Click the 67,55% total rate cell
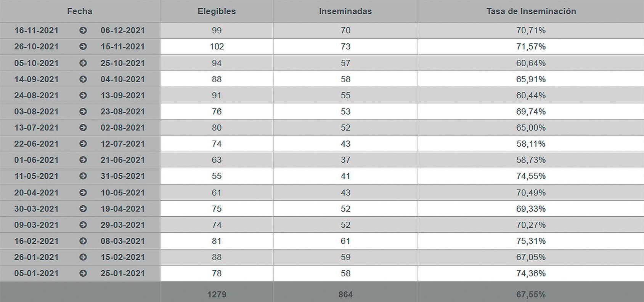Viewport: 644px width, 302px height. tap(531, 294)
